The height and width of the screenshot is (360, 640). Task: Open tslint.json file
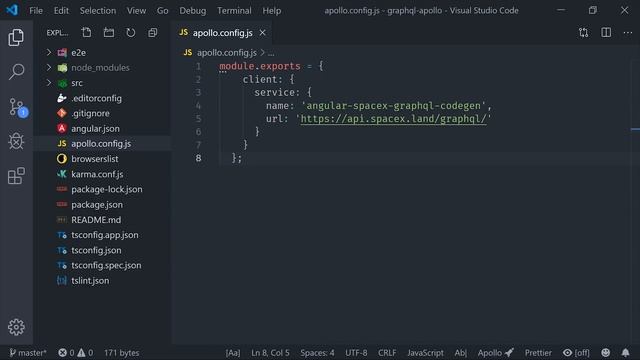coord(90,281)
